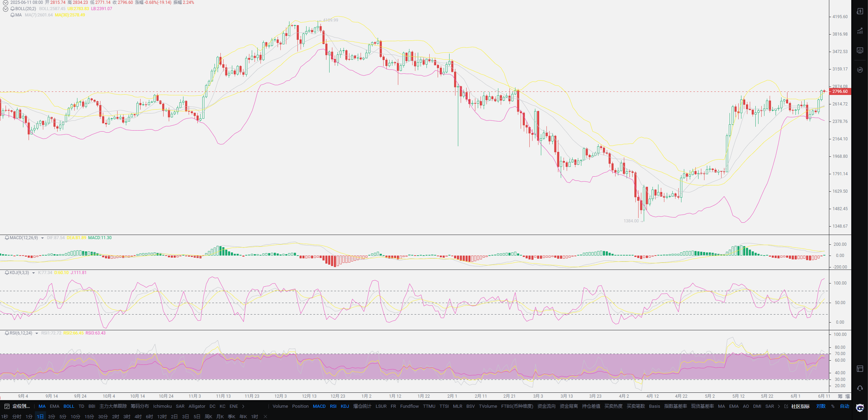Enable the KC indicator
This screenshot has width=868, height=420.
(222, 406)
